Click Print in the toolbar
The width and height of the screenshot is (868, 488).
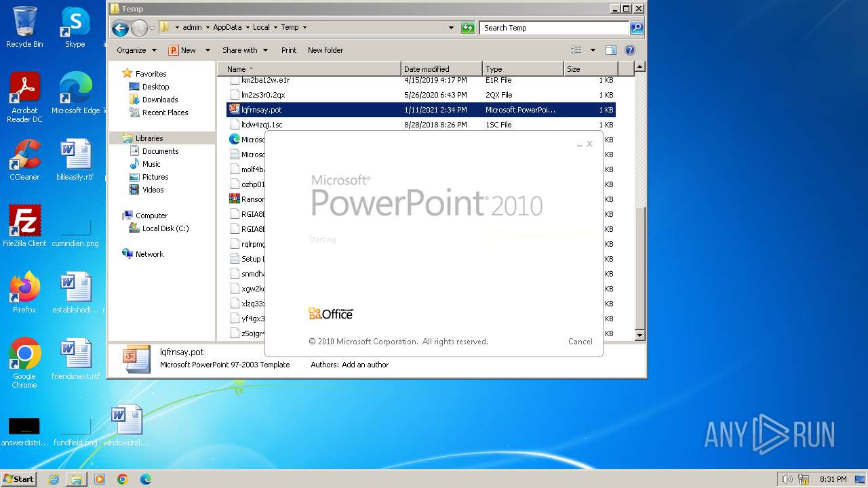pyautogui.click(x=289, y=50)
